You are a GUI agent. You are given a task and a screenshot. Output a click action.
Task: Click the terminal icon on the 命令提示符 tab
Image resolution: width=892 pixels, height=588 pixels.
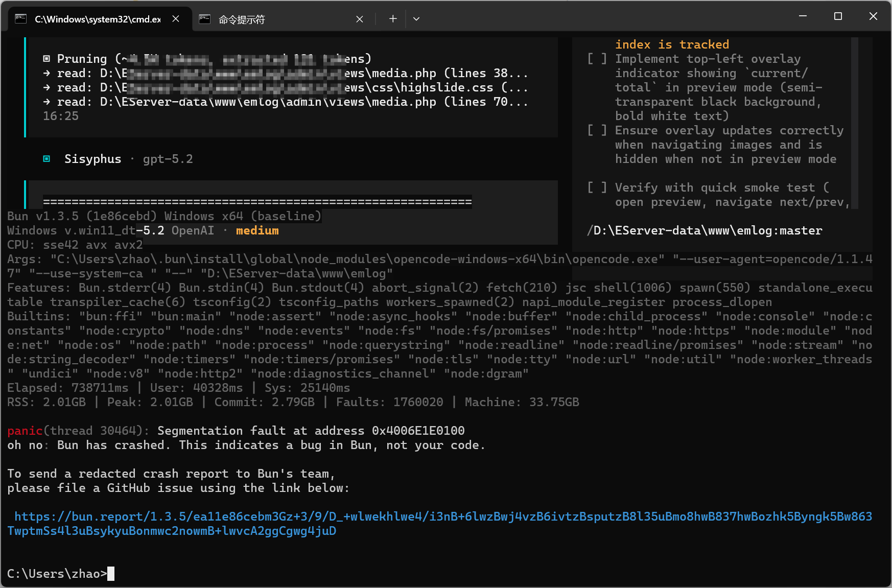[205, 19]
